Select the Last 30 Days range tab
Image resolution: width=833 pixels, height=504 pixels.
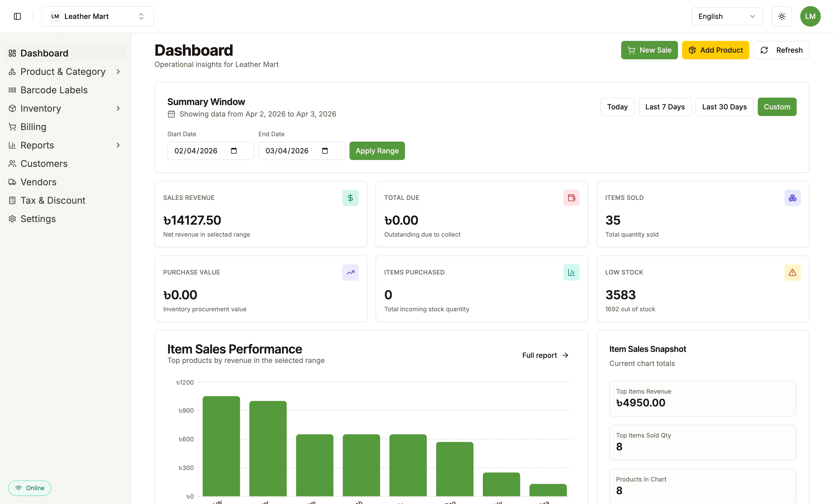pyautogui.click(x=724, y=107)
